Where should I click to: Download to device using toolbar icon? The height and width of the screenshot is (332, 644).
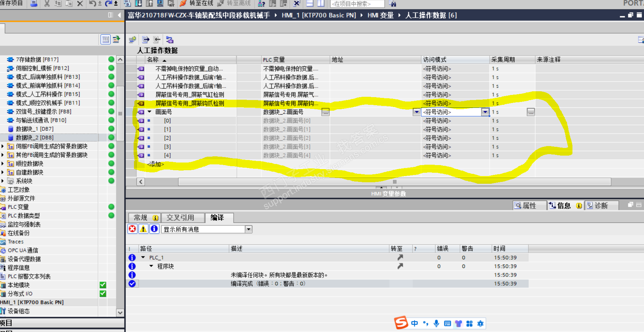[138, 4]
